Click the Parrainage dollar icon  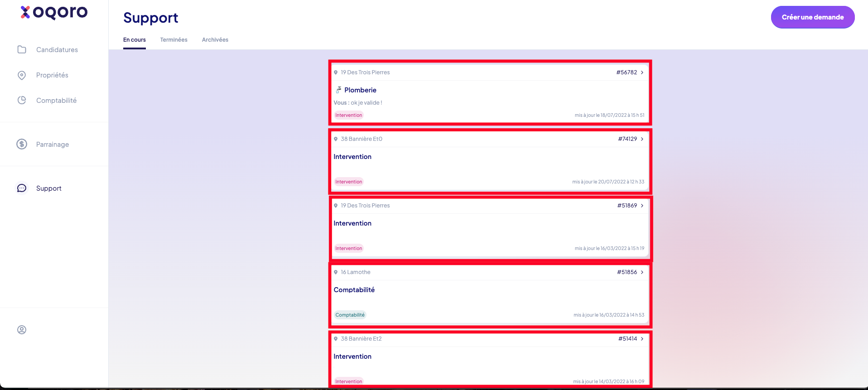[x=22, y=144]
